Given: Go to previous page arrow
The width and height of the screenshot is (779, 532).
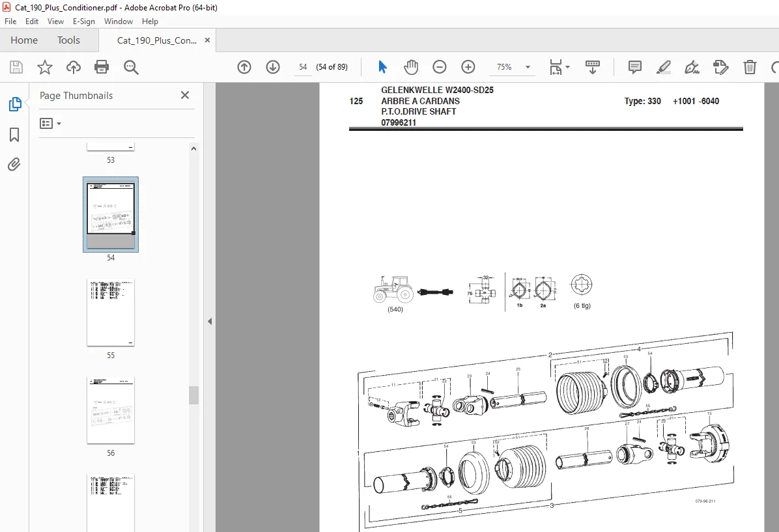Looking at the screenshot, I should point(244,67).
